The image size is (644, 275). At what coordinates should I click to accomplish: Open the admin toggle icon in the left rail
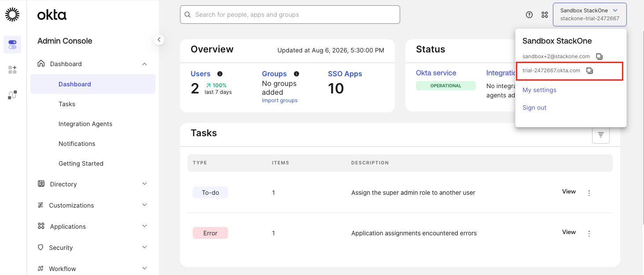pos(12,45)
